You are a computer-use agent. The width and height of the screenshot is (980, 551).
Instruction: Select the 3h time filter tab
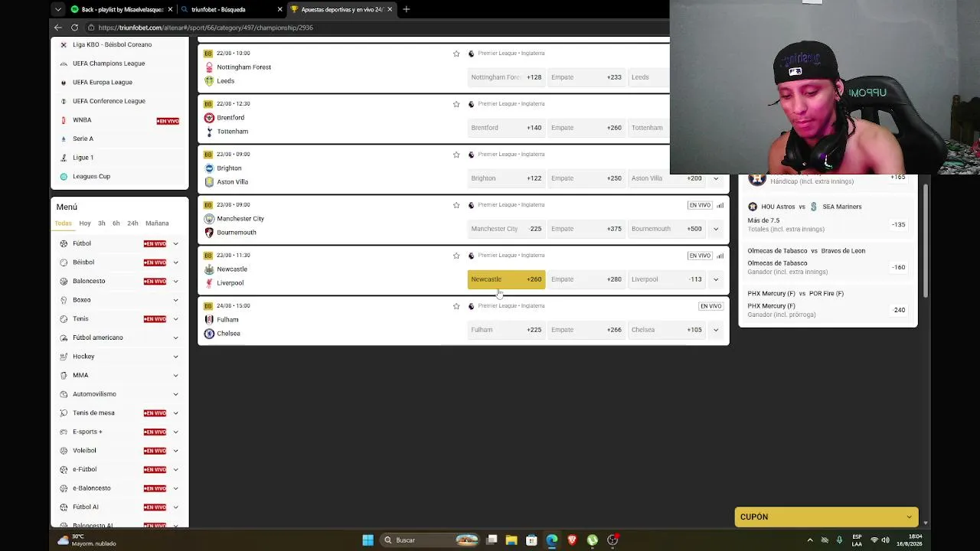(x=101, y=223)
